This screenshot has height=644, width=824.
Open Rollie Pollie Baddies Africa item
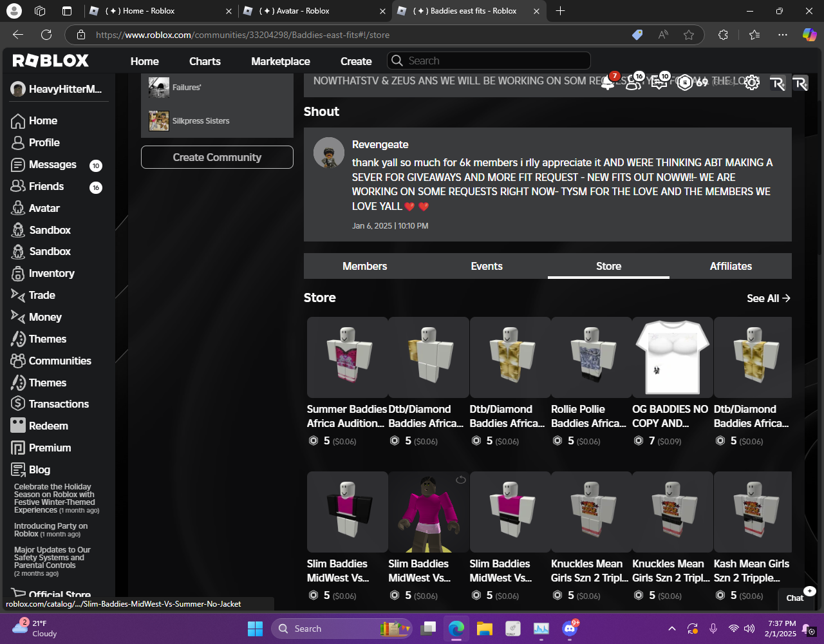click(x=591, y=382)
